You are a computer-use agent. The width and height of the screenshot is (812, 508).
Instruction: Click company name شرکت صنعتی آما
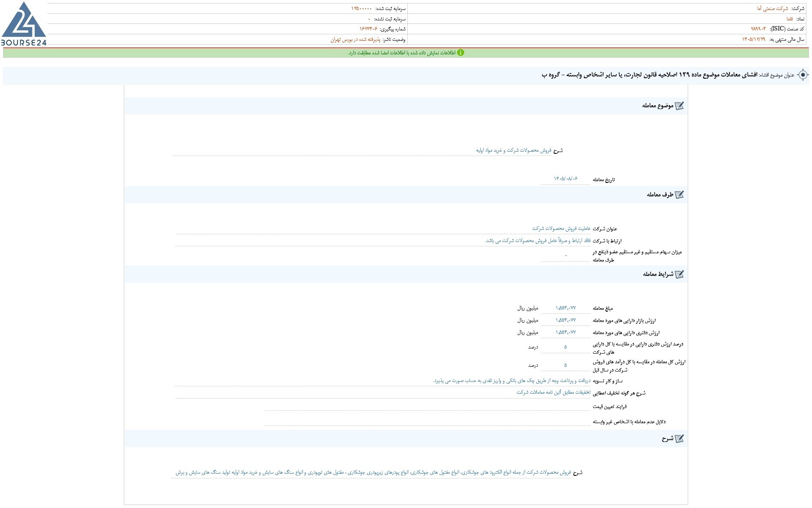pos(772,9)
